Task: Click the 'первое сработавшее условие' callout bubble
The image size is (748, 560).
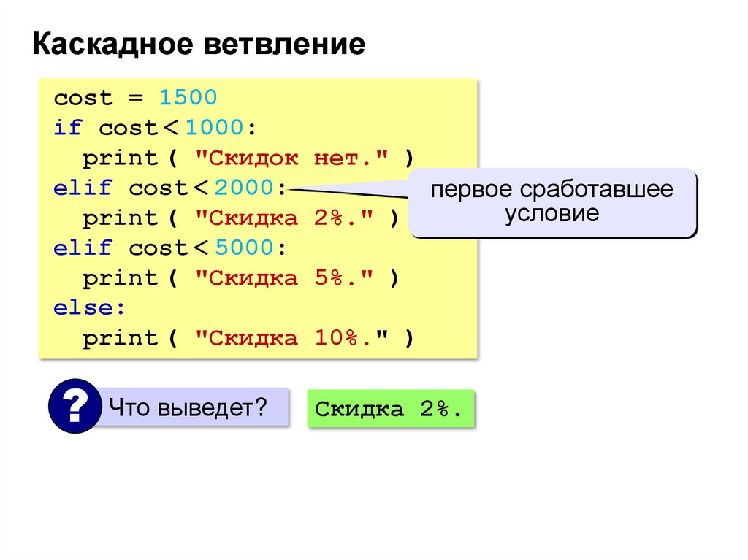Action: click(x=552, y=202)
